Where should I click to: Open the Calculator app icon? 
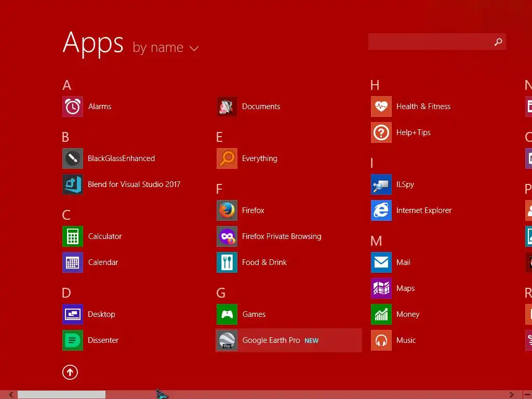pos(73,236)
